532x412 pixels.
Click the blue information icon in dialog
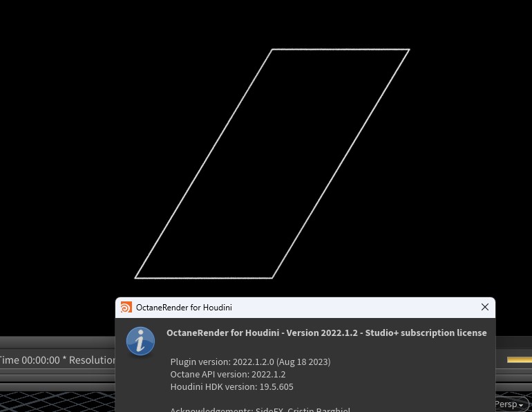coord(140,341)
